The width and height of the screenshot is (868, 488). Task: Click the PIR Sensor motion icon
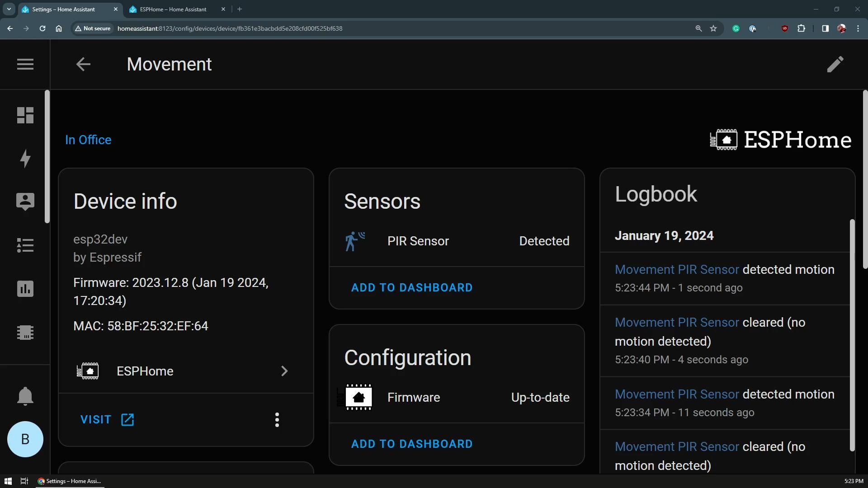click(x=355, y=241)
